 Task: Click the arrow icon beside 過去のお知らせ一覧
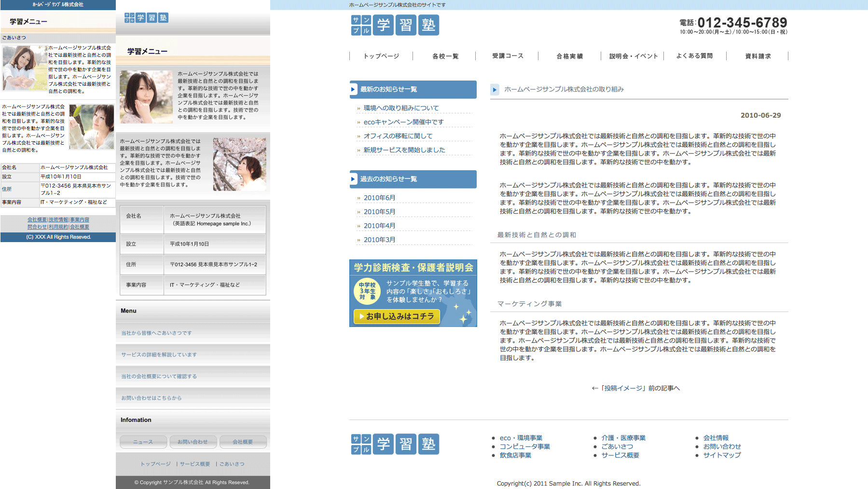tap(353, 179)
